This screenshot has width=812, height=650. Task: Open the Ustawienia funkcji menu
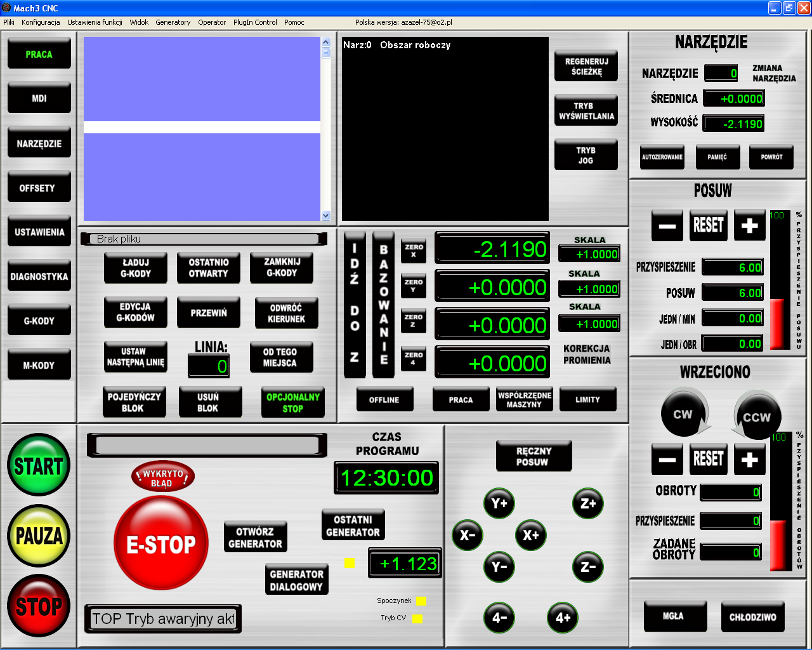tap(95, 22)
